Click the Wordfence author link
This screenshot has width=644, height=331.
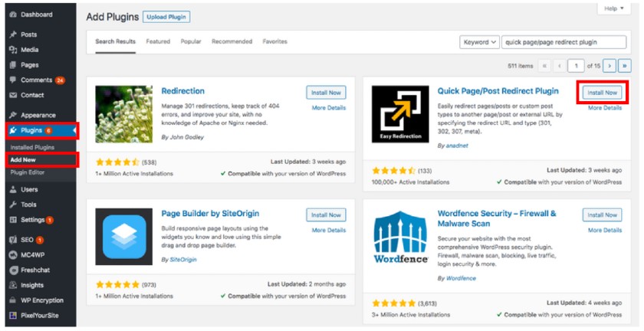coord(461,278)
